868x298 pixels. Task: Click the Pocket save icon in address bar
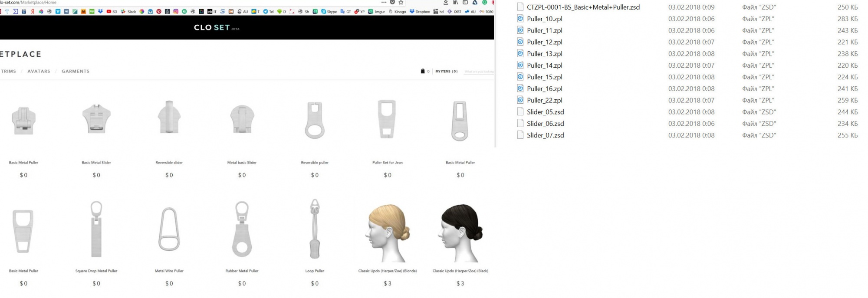392,3
